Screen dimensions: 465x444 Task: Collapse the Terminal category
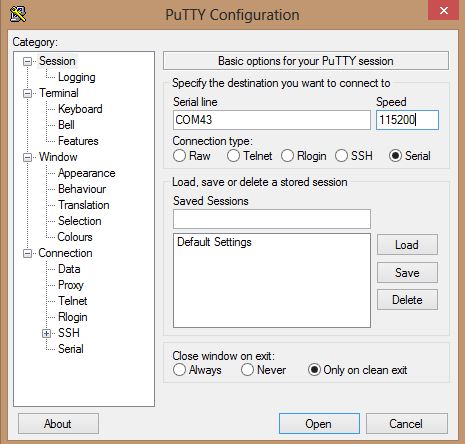[27, 93]
